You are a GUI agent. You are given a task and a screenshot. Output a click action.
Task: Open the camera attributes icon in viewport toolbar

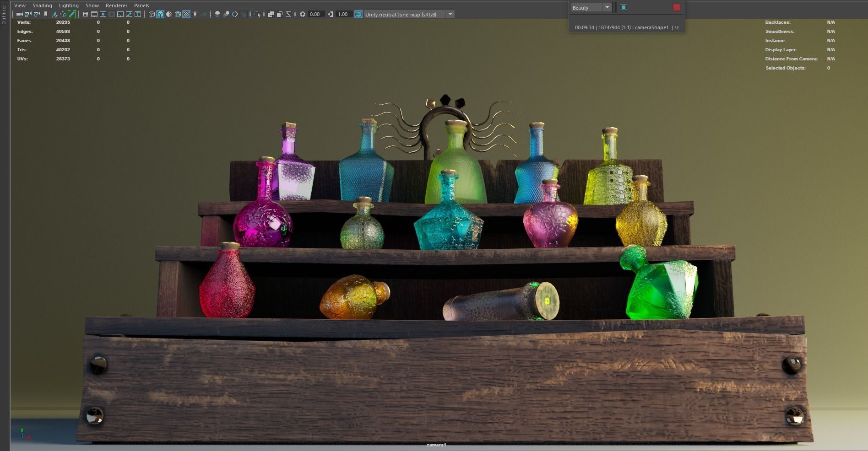(x=36, y=14)
